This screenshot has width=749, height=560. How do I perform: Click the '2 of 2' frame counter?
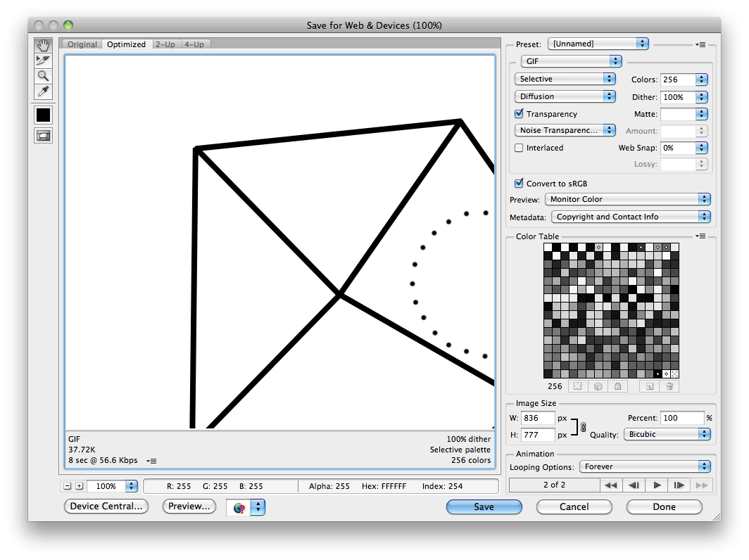pos(554,485)
